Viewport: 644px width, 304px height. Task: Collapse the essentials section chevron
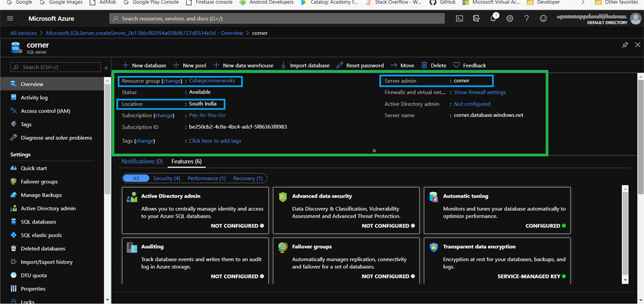[374, 151]
